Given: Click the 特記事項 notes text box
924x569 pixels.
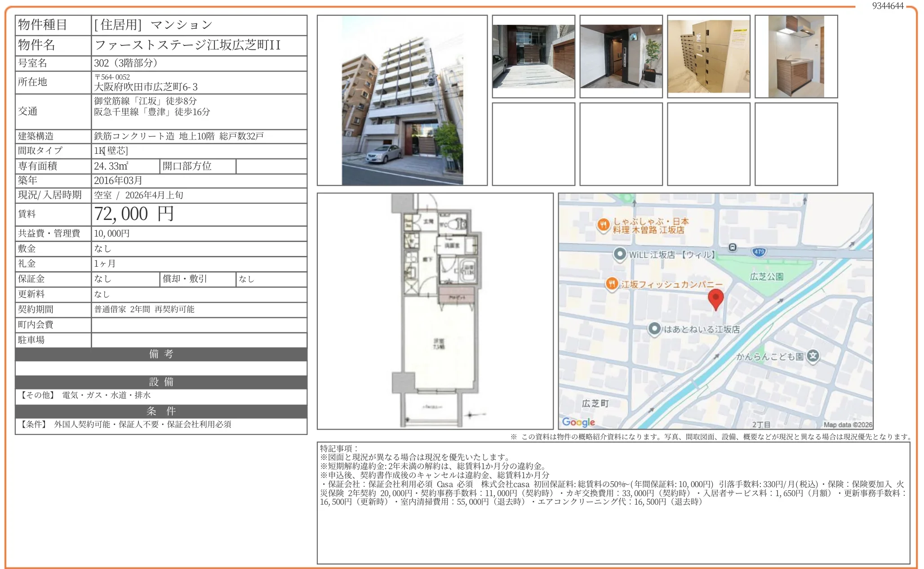Looking at the screenshot, I should (x=613, y=502).
